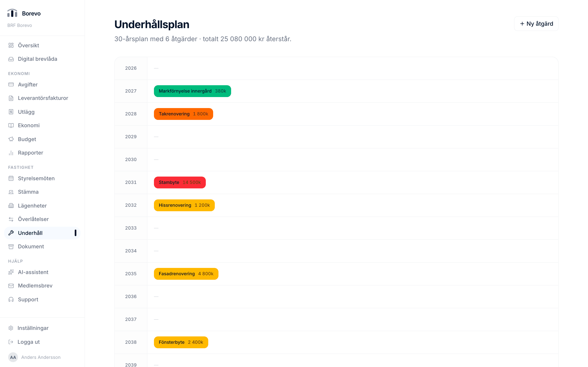Open Inställningar gear icon
Screen dimensions: 588x367
(11, 328)
